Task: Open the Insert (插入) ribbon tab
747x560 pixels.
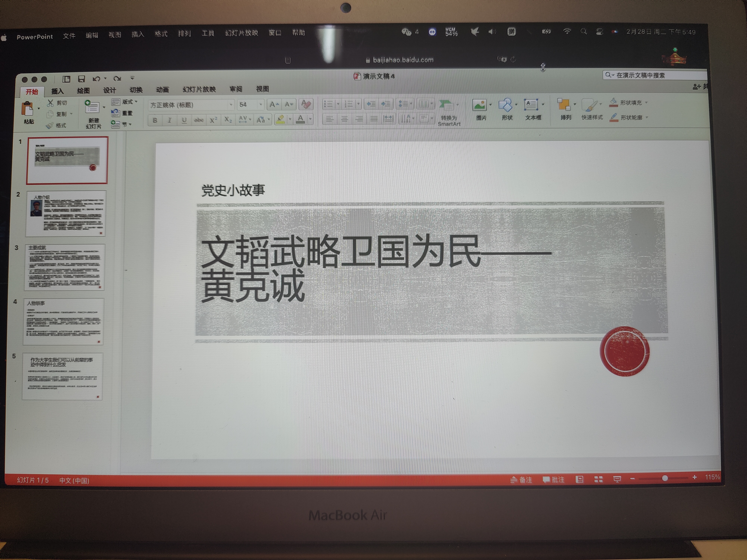Action: click(57, 91)
